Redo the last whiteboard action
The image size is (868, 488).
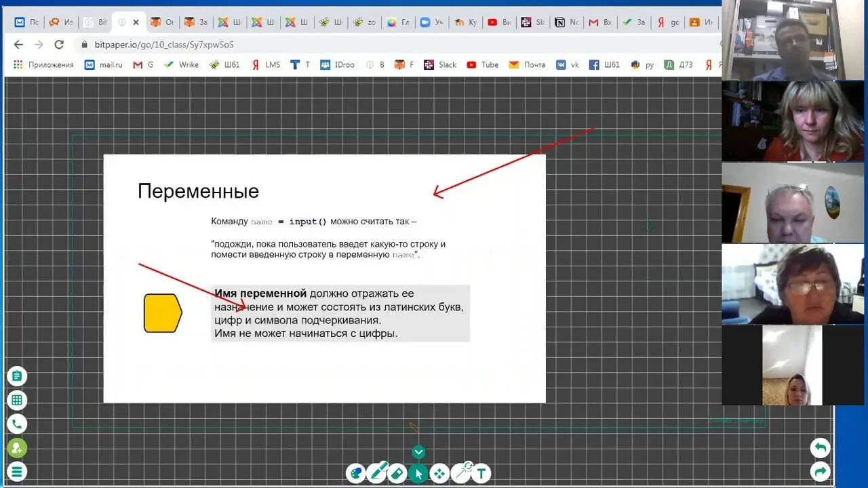pyautogui.click(x=821, y=472)
